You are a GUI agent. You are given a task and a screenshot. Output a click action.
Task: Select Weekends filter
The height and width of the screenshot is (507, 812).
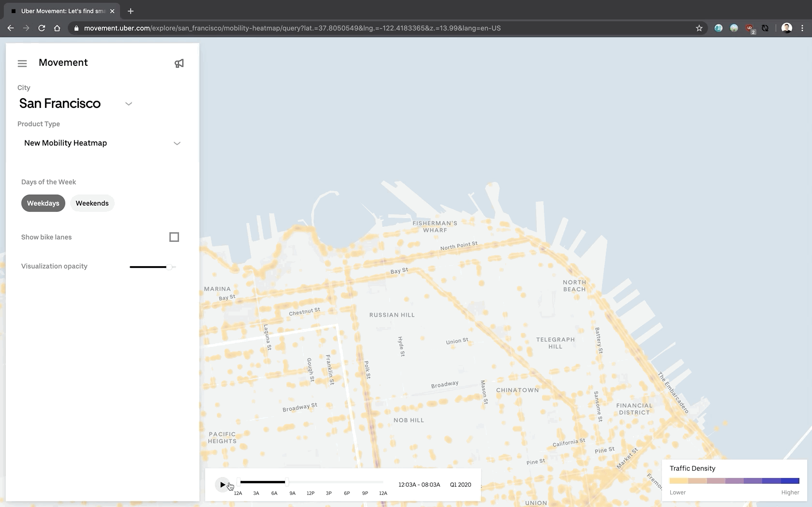pos(92,203)
